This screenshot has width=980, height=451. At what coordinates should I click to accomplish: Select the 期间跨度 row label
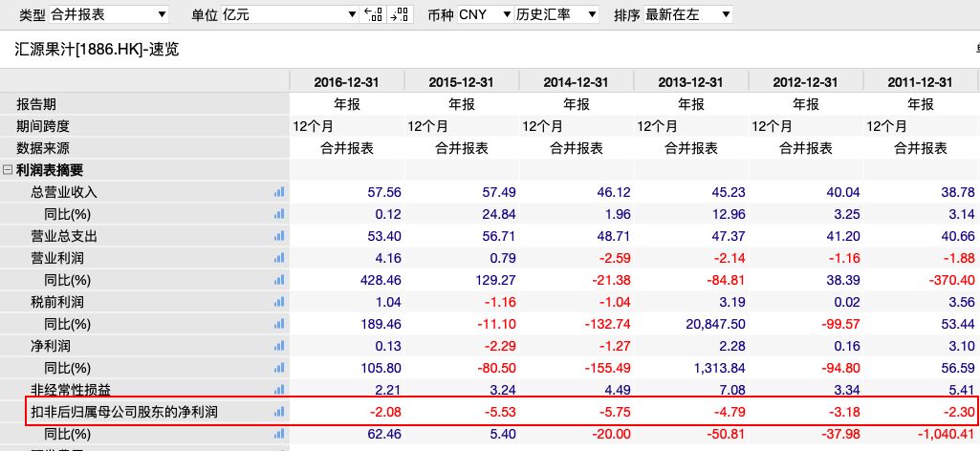[43, 126]
